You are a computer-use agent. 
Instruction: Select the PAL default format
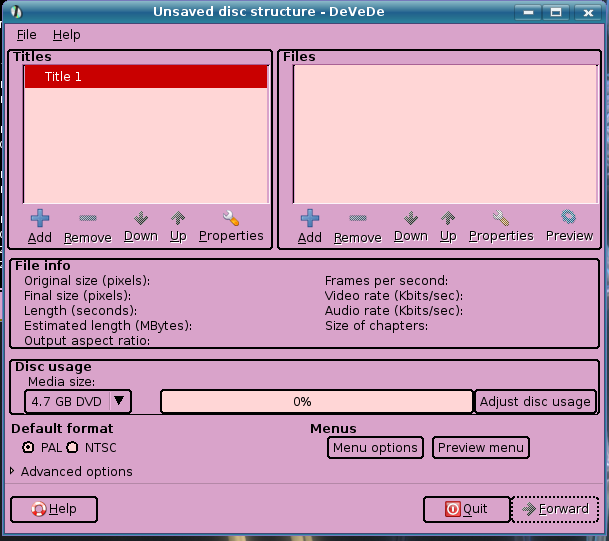click(x=28, y=447)
